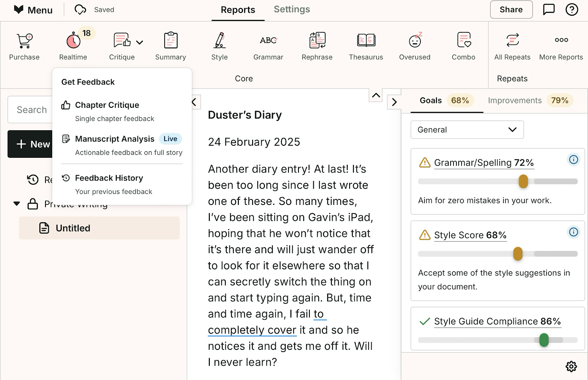Viewport: 588px width, 380px height.
Task: Open the Style report
Action: click(x=219, y=44)
